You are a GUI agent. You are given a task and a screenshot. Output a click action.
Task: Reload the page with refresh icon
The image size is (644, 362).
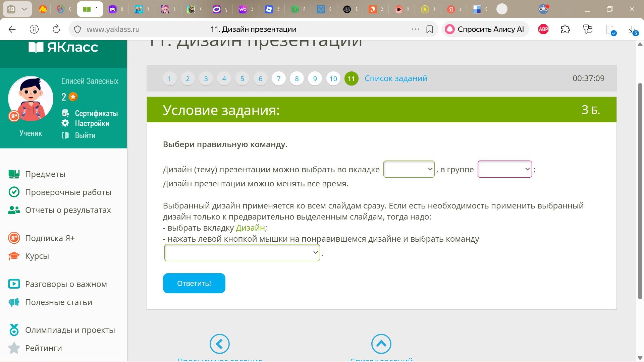56,29
